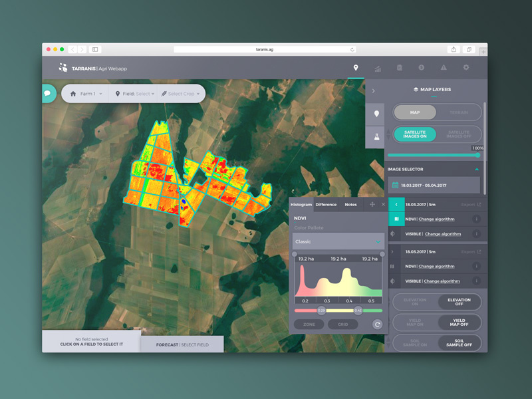
Task: Open the chat bubble icon
Action: point(48,94)
